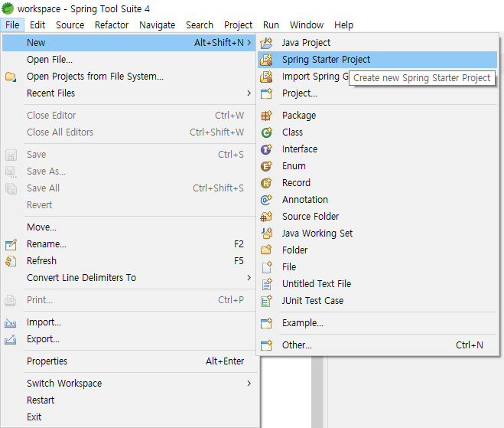Click the Annotation @ icon
Screen dimensions: 504x428
click(x=266, y=200)
